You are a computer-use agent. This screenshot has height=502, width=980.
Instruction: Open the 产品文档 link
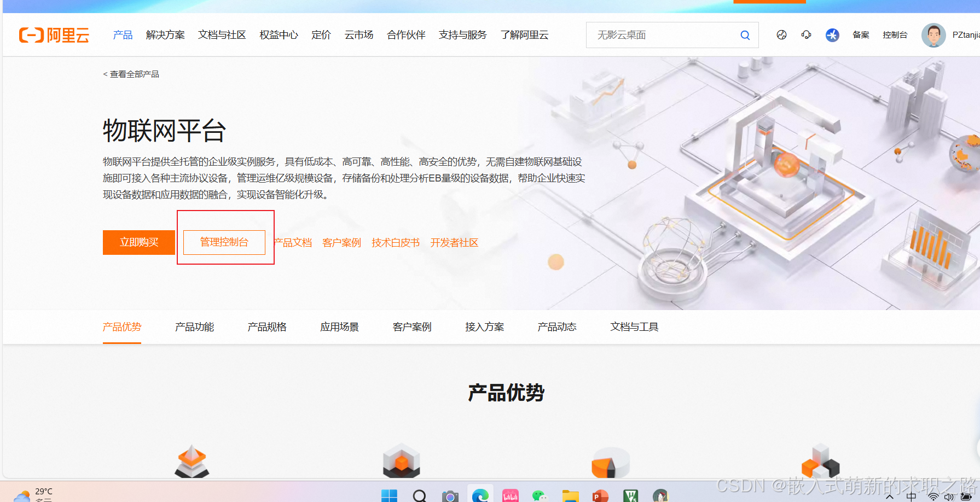(x=293, y=243)
